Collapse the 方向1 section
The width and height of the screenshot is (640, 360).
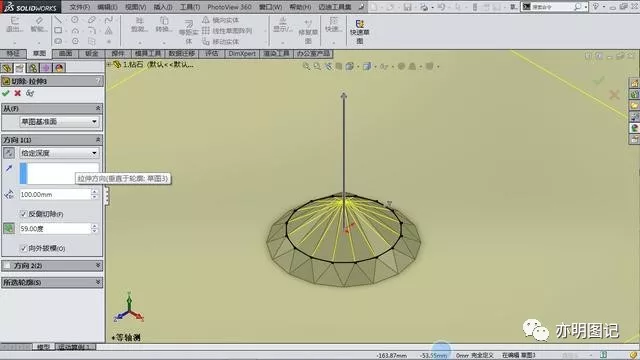click(98, 140)
